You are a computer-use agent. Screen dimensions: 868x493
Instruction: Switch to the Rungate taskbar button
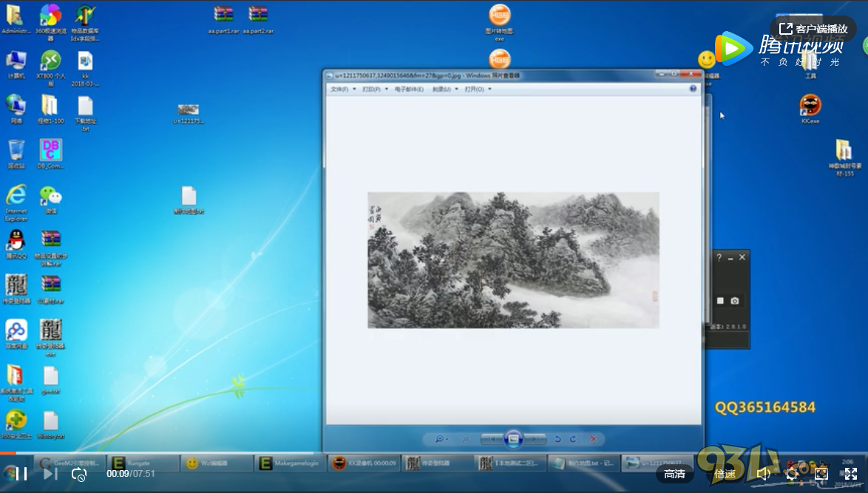[143, 463]
